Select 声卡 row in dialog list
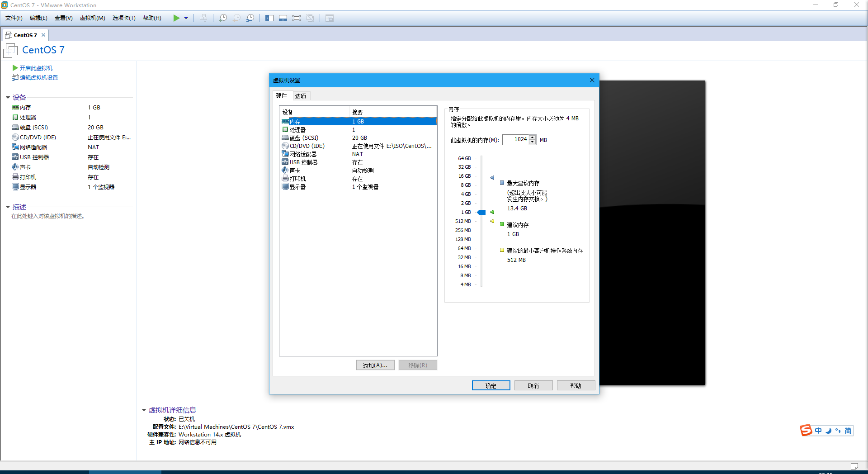The image size is (868, 474). coord(359,170)
